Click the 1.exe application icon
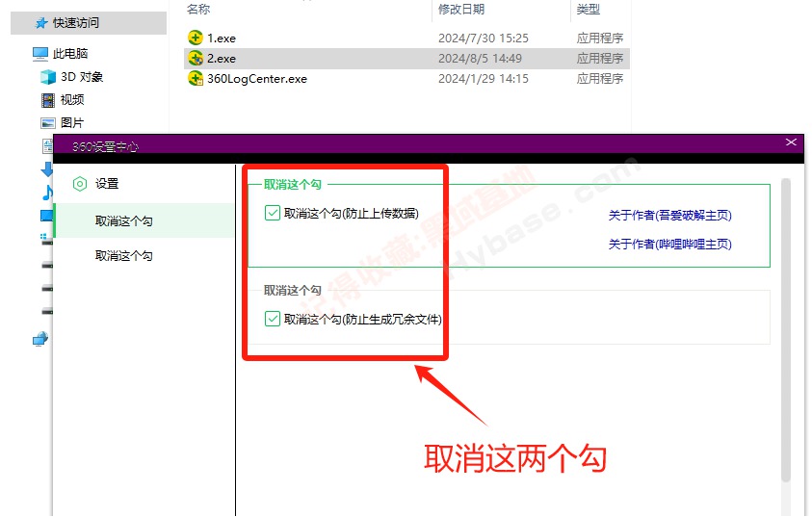 [x=196, y=38]
